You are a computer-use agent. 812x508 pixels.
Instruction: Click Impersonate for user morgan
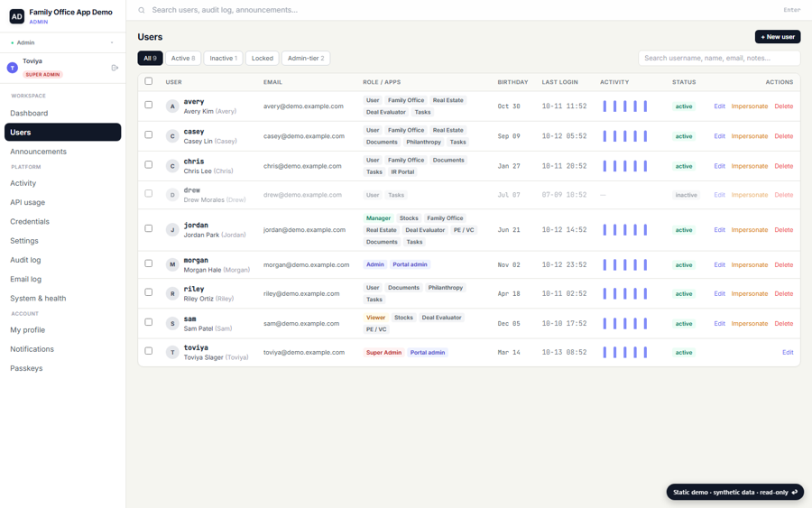pos(750,264)
